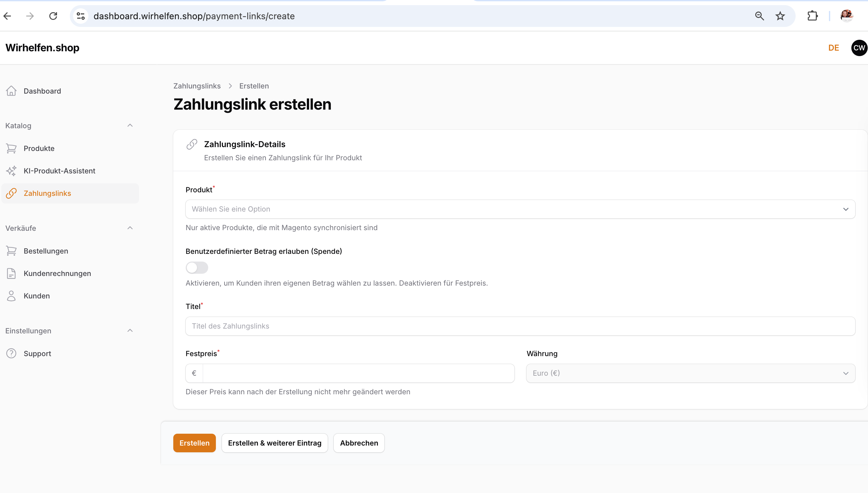Bookmark page with star icon
This screenshot has width=868, height=493.
[x=780, y=16]
